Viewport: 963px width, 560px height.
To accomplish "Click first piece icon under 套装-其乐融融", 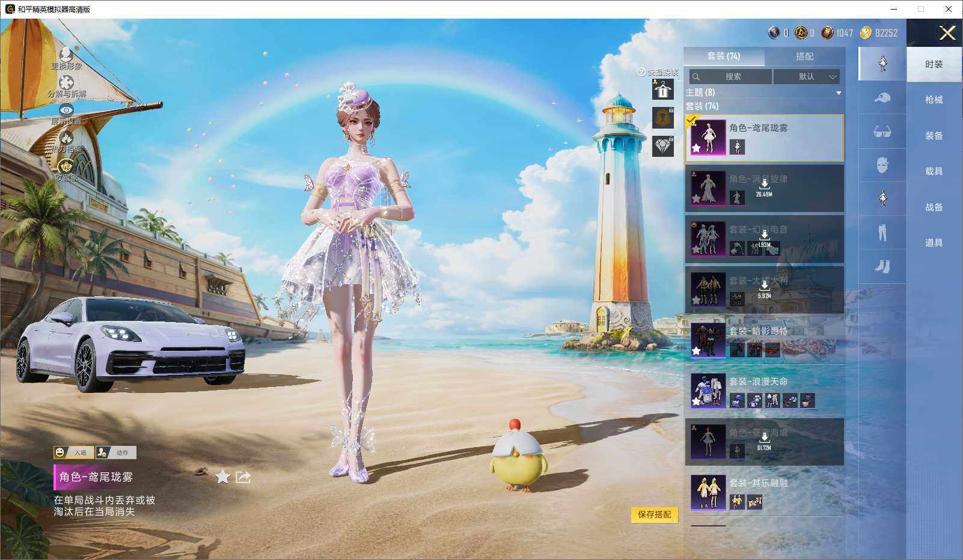I will tap(737, 502).
